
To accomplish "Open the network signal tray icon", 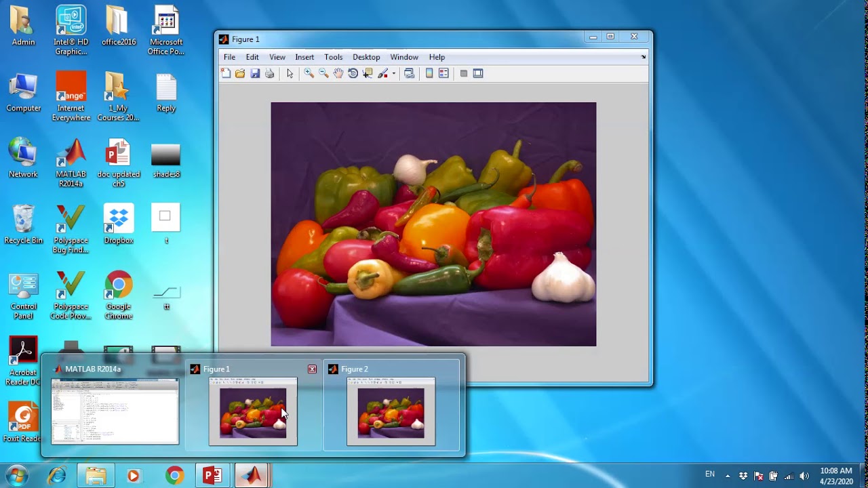I will (789, 476).
